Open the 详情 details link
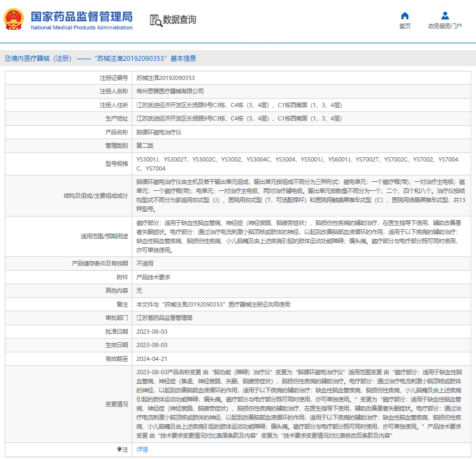Viewport: 476px width, 459px height. pos(142,449)
